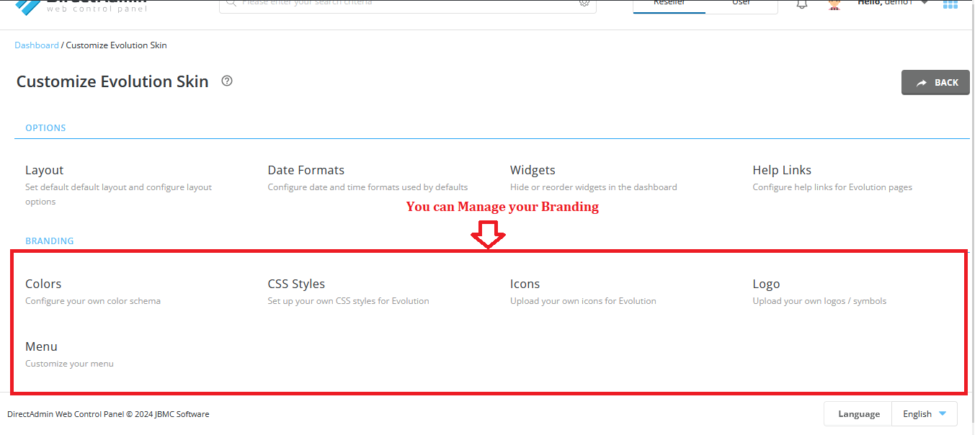Click the BRANDING section header

click(50, 241)
